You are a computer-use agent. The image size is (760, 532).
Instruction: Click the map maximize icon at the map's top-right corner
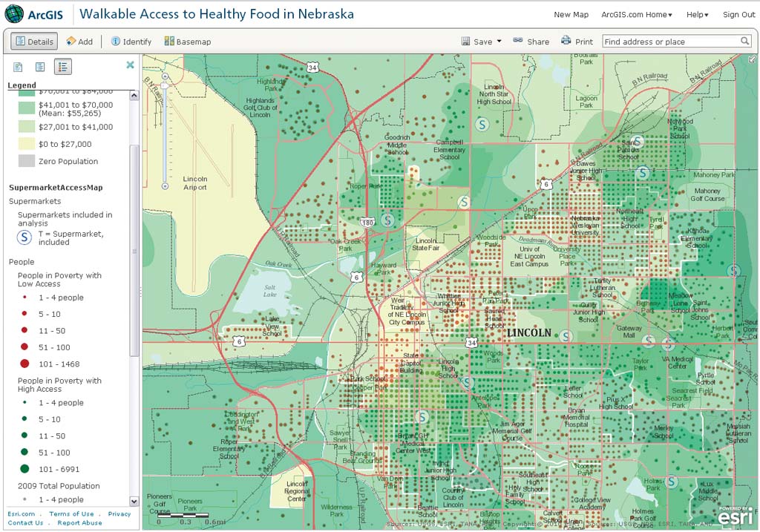tap(752, 59)
